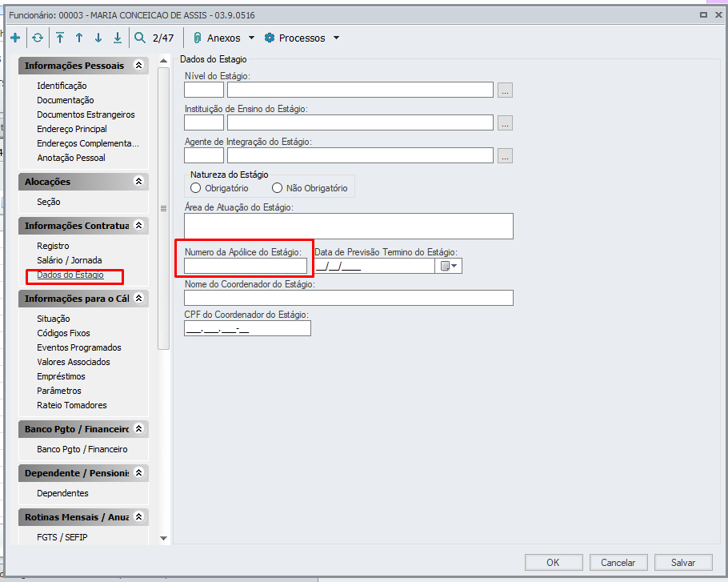Collapse Informações para o Cálculo section
This screenshot has width=728, height=582.
coord(139,298)
